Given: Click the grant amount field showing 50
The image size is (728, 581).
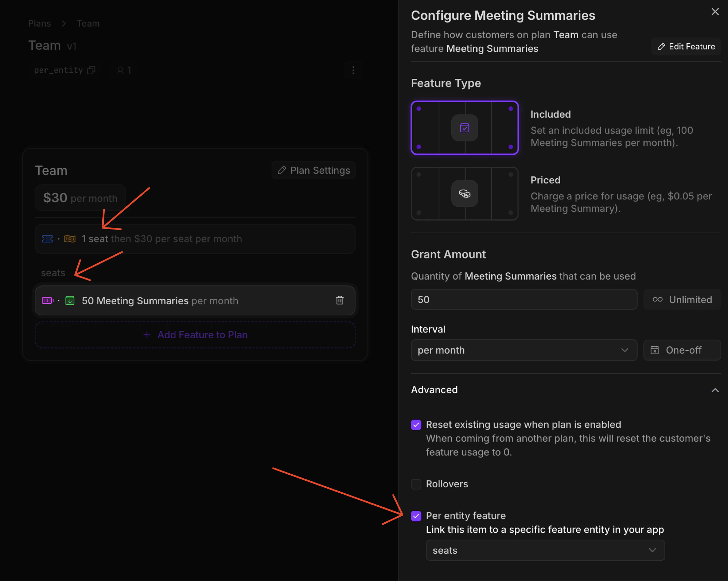Looking at the screenshot, I should coord(524,299).
